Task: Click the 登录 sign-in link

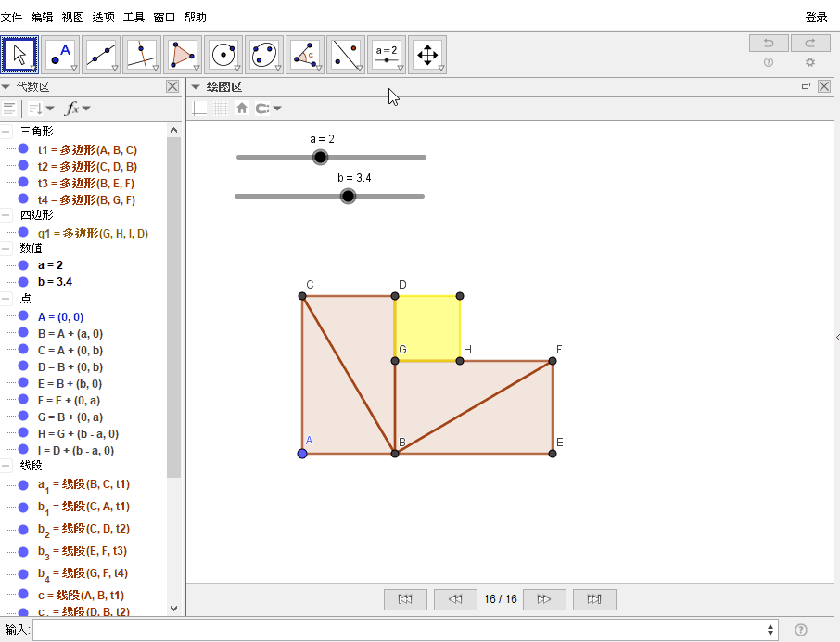Action: 816,17
